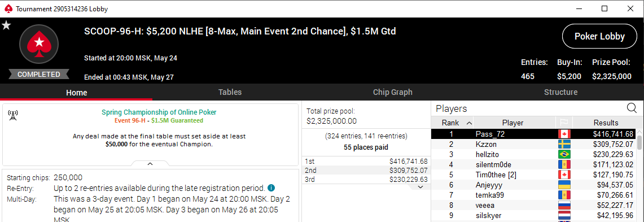This screenshot has height=222, width=644.
Task: Open the player search magnifier
Action: point(632,108)
